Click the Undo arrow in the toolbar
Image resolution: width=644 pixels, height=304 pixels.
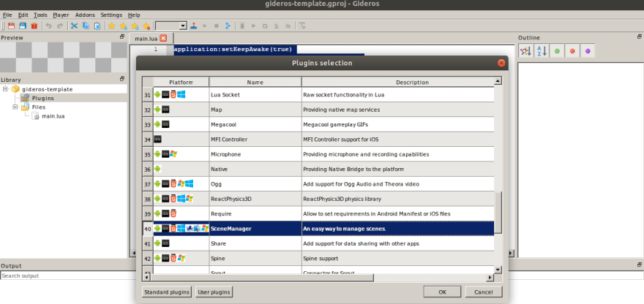click(48, 26)
